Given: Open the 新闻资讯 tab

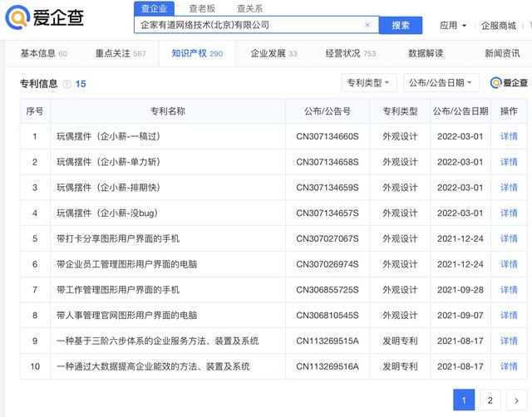Looking at the screenshot, I should (502, 53).
